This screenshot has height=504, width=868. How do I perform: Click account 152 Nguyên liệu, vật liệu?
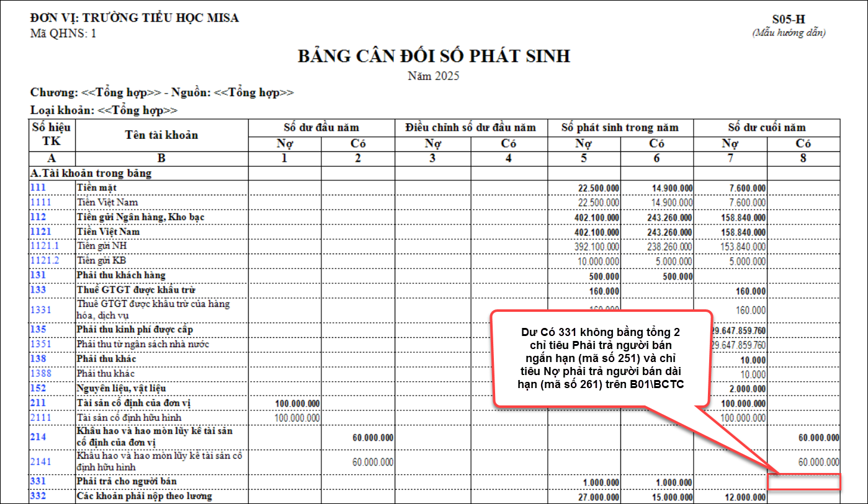pyautogui.click(x=37, y=388)
